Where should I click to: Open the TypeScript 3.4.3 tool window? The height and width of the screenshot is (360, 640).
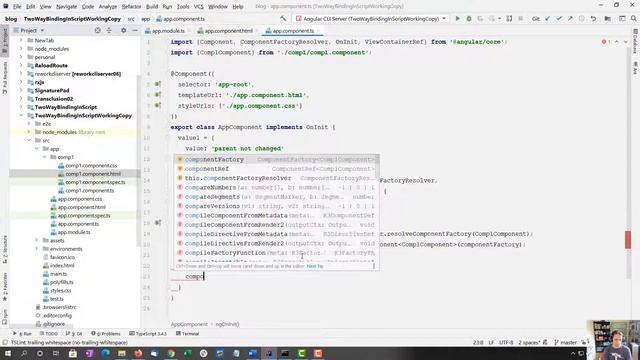coord(148,333)
